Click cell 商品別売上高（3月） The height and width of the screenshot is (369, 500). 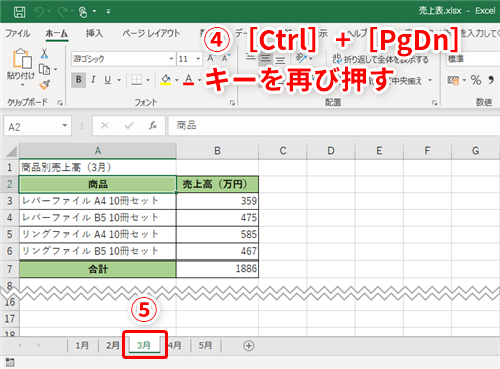(98, 167)
